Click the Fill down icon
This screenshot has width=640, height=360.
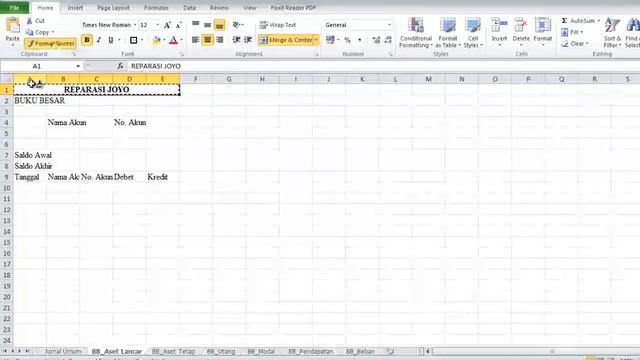[564, 32]
